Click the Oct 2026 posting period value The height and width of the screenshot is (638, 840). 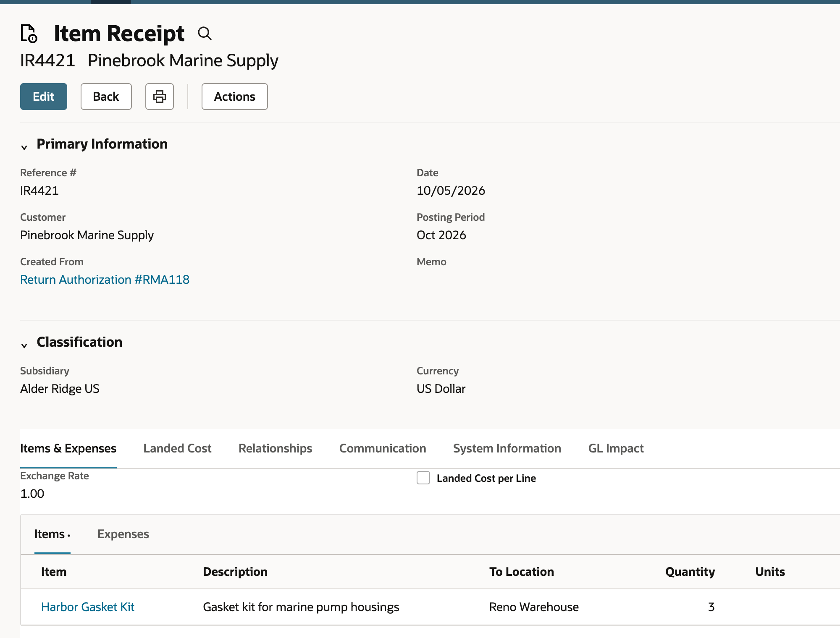coord(441,235)
